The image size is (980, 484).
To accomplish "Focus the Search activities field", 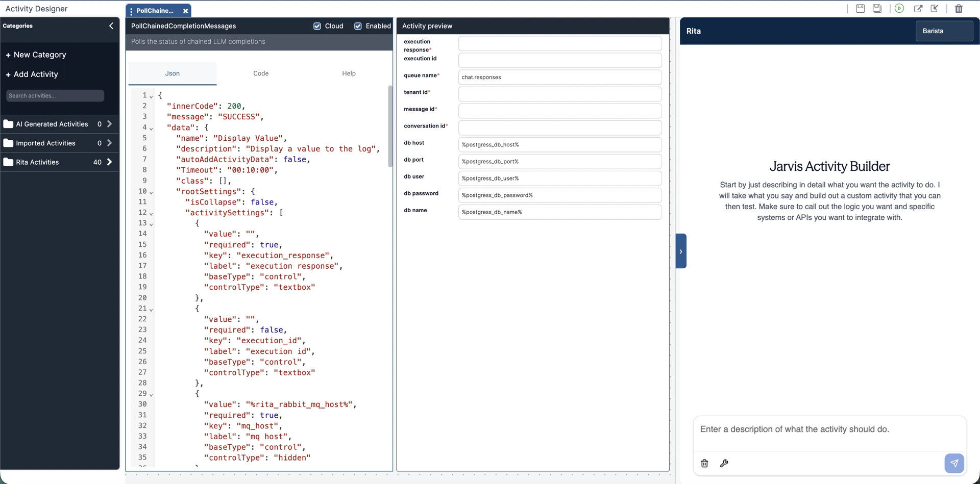I will coord(55,96).
